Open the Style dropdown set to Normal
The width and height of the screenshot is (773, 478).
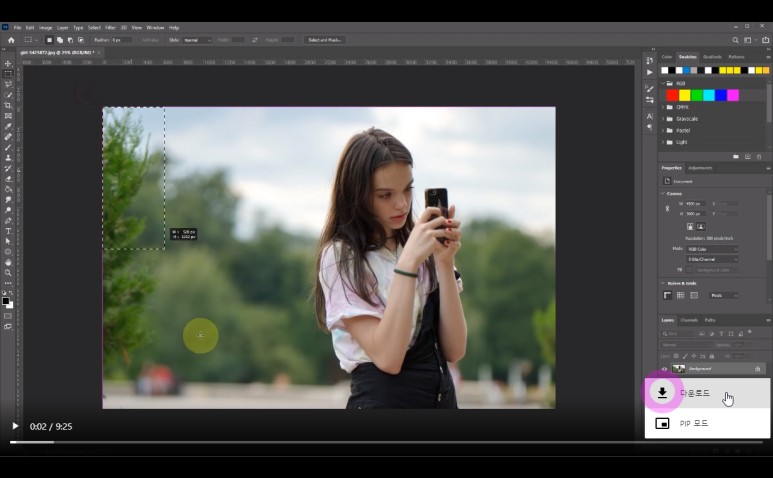(197, 40)
